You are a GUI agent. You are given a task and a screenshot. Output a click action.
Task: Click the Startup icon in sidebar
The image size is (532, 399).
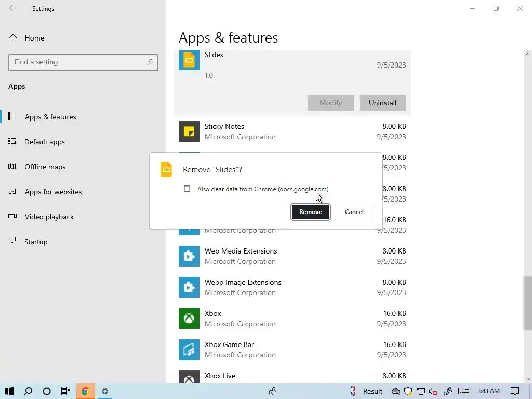[12, 241]
